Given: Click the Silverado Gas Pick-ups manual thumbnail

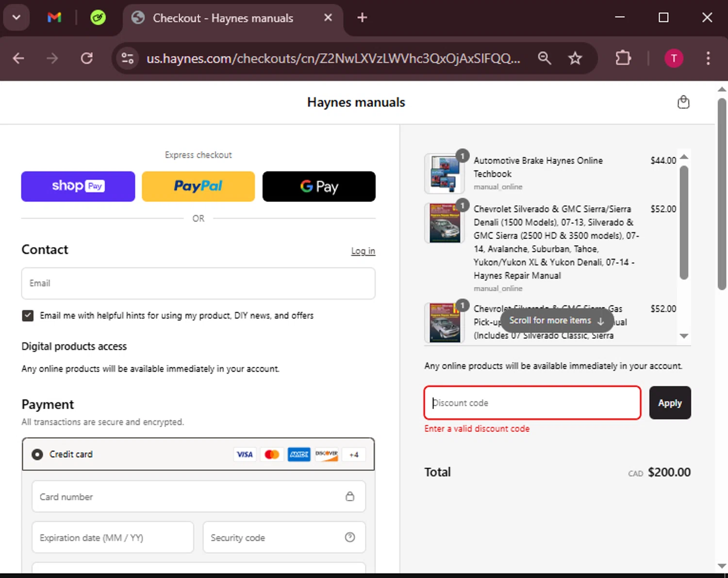Looking at the screenshot, I should click(444, 323).
